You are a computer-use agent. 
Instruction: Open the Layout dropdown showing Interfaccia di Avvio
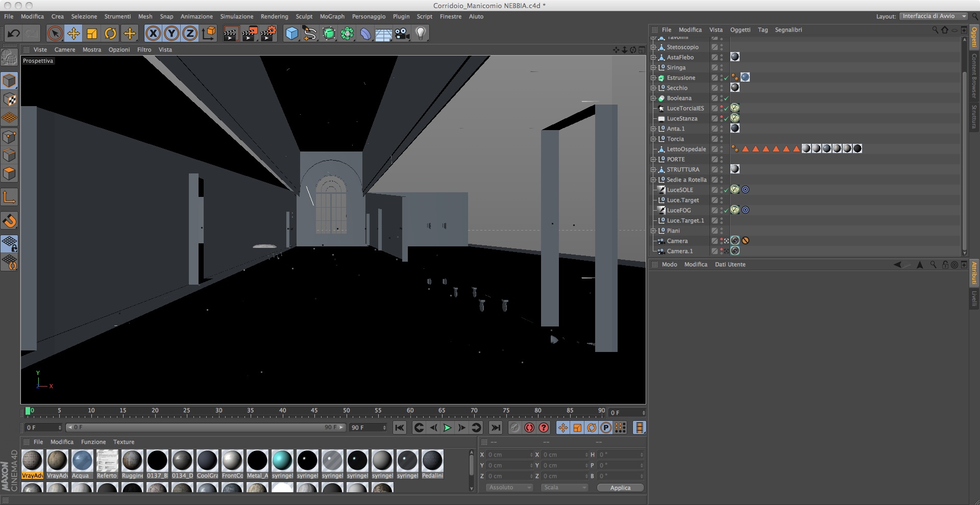(934, 16)
